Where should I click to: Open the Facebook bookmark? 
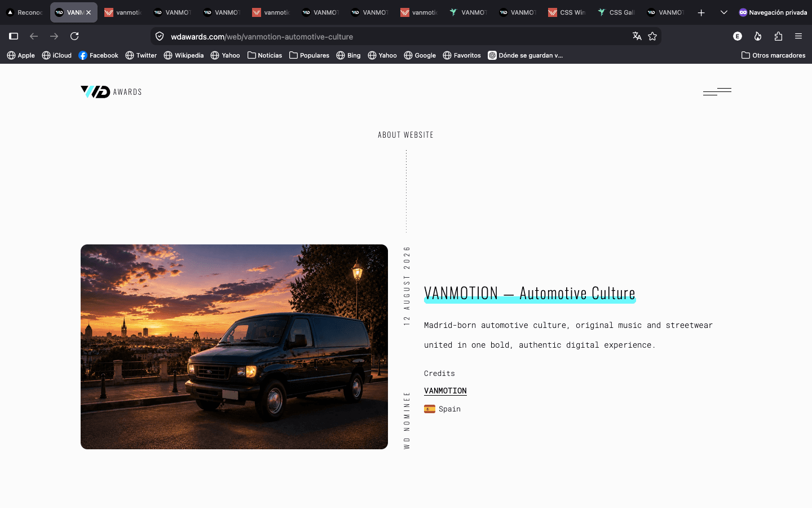coord(99,55)
